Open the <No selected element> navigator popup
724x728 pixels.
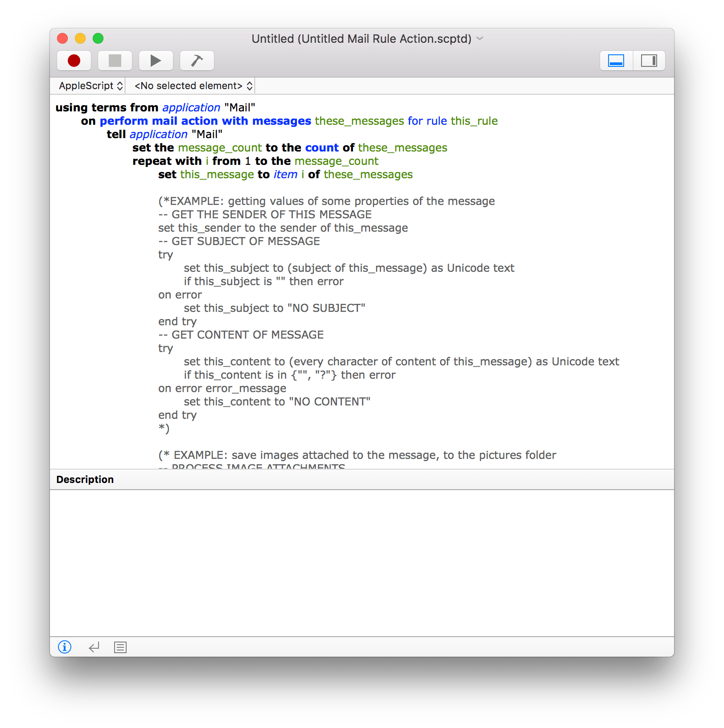click(192, 86)
